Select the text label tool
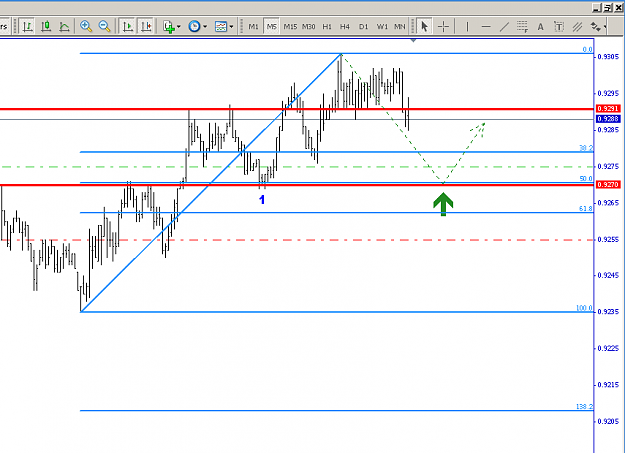625x453 pixels. coord(559,26)
